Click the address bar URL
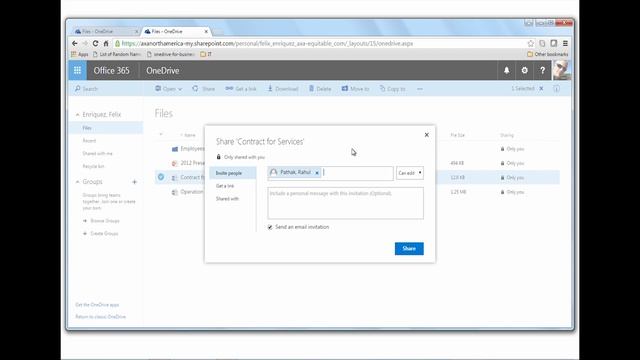 267,43
